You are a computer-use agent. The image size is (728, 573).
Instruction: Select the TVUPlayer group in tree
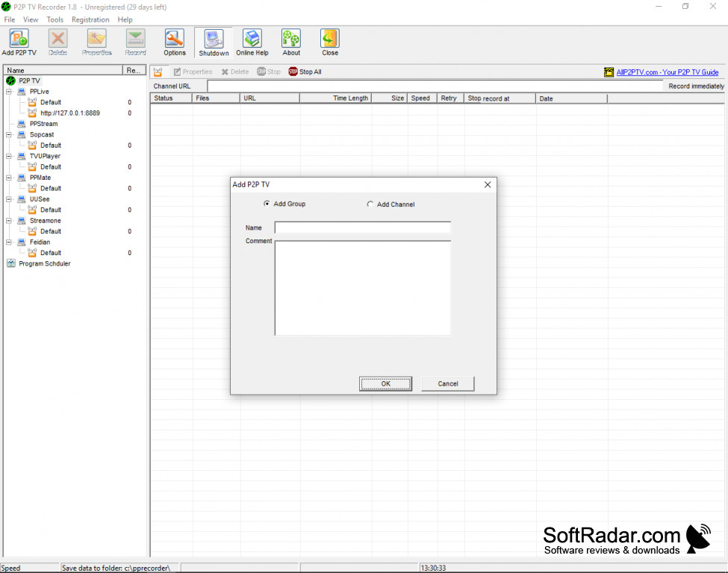click(x=45, y=156)
